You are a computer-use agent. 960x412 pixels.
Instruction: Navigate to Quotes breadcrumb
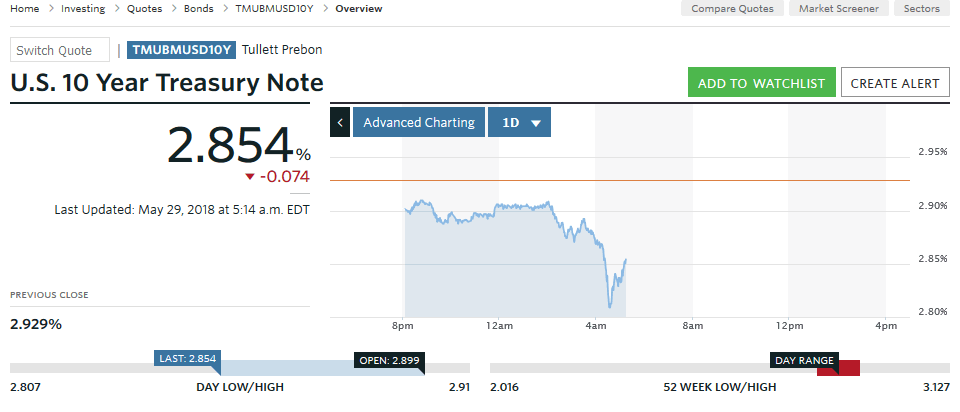coord(146,9)
